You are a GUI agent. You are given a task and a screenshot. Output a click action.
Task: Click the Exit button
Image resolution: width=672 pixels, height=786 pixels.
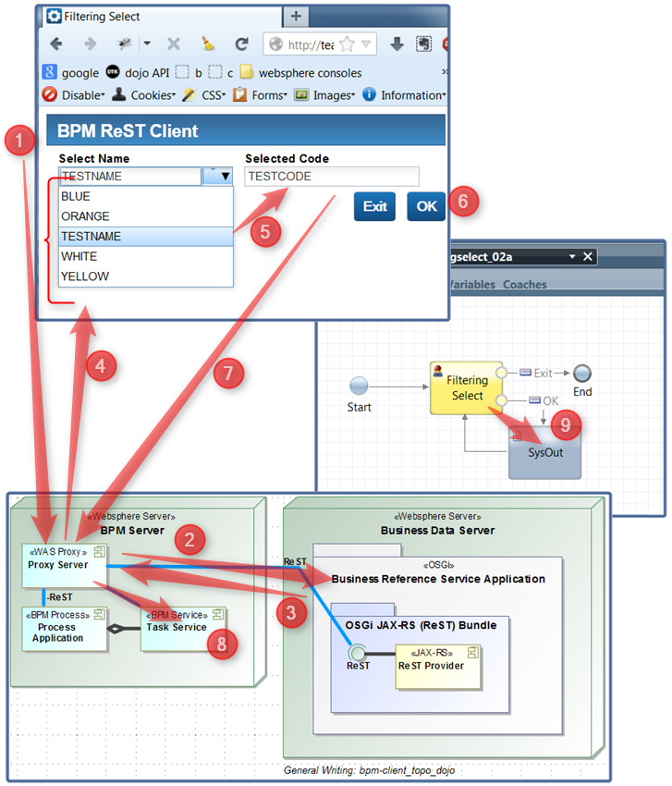pyautogui.click(x=375, y=206)
